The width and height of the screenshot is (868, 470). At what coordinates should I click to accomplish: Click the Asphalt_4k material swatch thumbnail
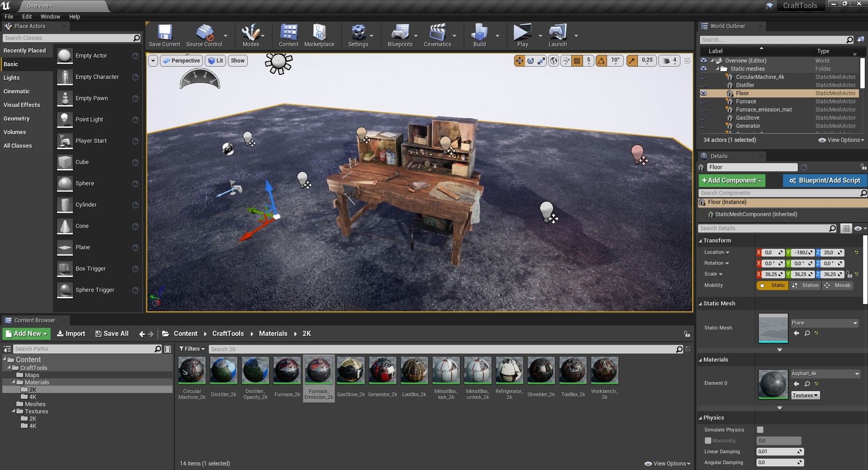(773, 384)
